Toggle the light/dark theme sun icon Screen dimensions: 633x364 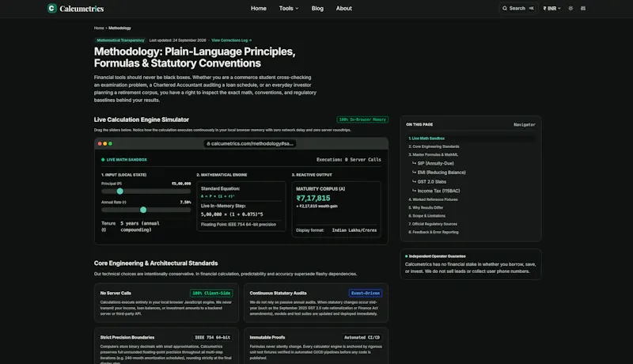[570, 8]
